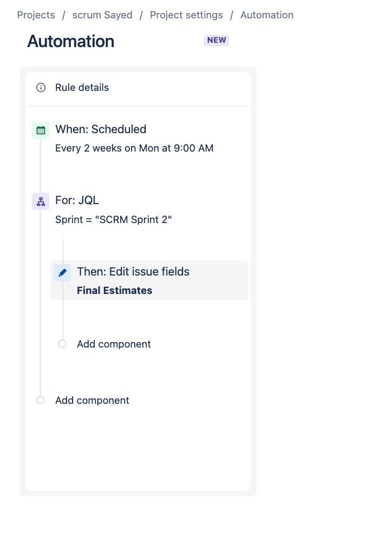This screenshot has height=537, width=392.
Task: Click the NEW badge next to Automation
Action: (216, 40)
